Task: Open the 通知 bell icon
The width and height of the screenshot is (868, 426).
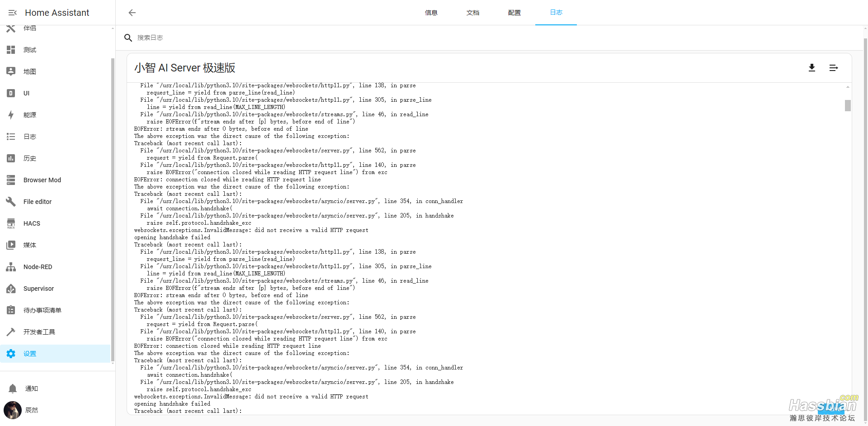Action: coord(13,388)
